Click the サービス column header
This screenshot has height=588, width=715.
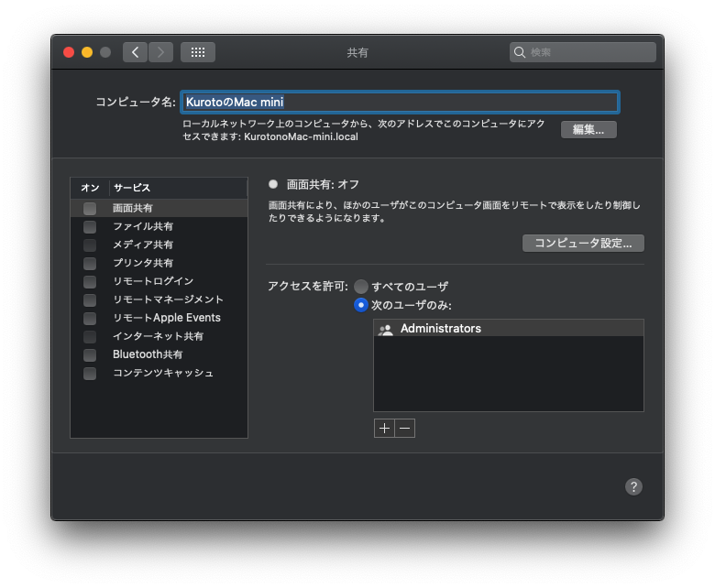(x=178, y=188)
